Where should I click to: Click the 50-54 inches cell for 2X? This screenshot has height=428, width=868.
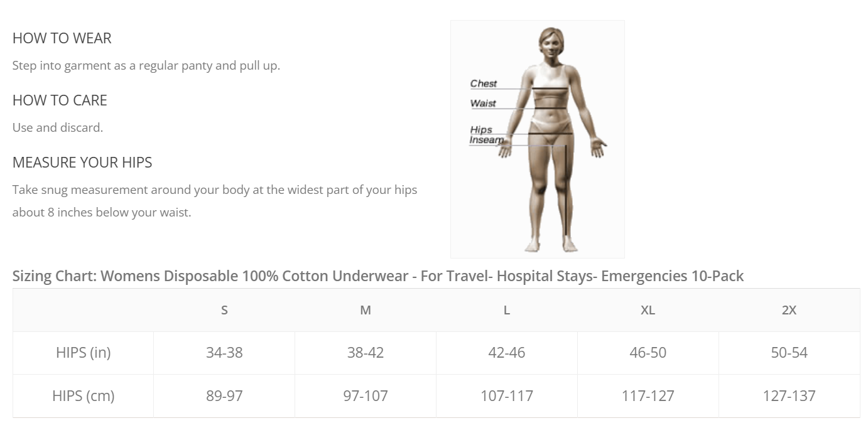pos(789,353)
